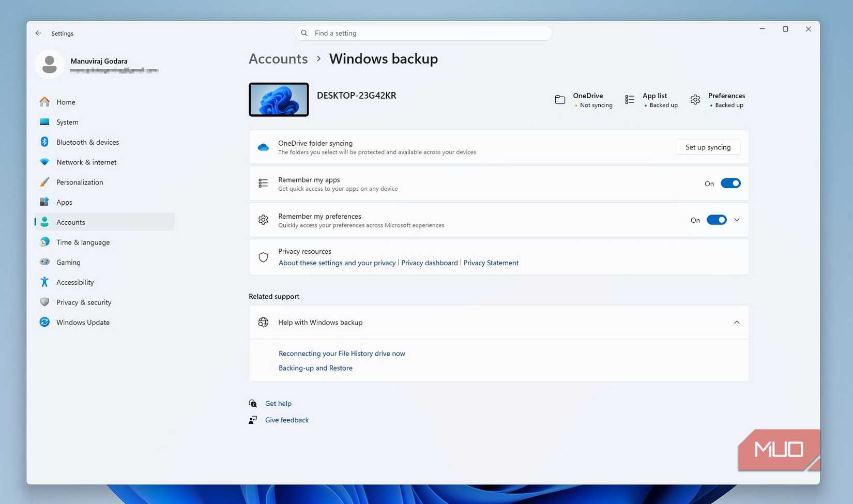Click the Get help link

point(278,404)
